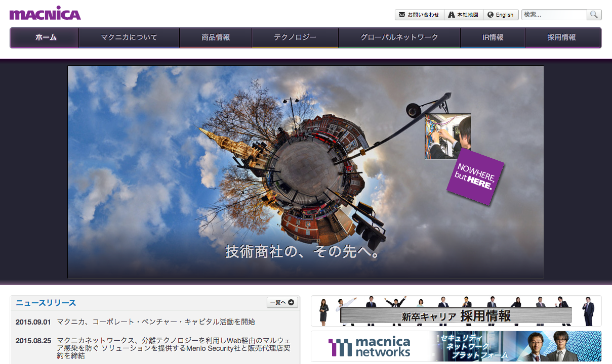Viewport: 612px width, 364px height.
Task: Click into the 検索 search field
Action: pos(554,15)
